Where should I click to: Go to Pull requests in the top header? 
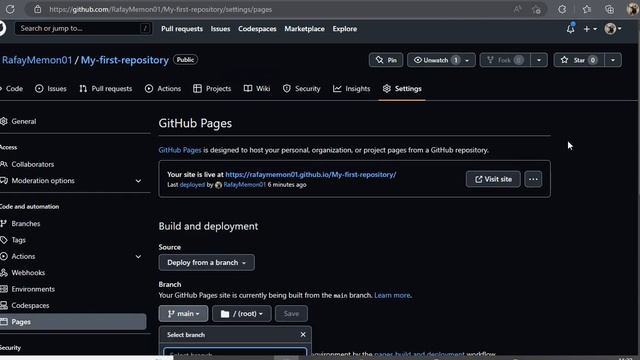[x=182, y=29]
